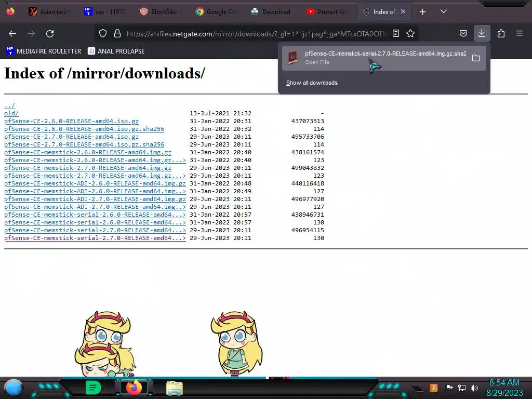532x399 pixels.
Task: Open the Action Center flag tray icon
Action: point(449,388)
